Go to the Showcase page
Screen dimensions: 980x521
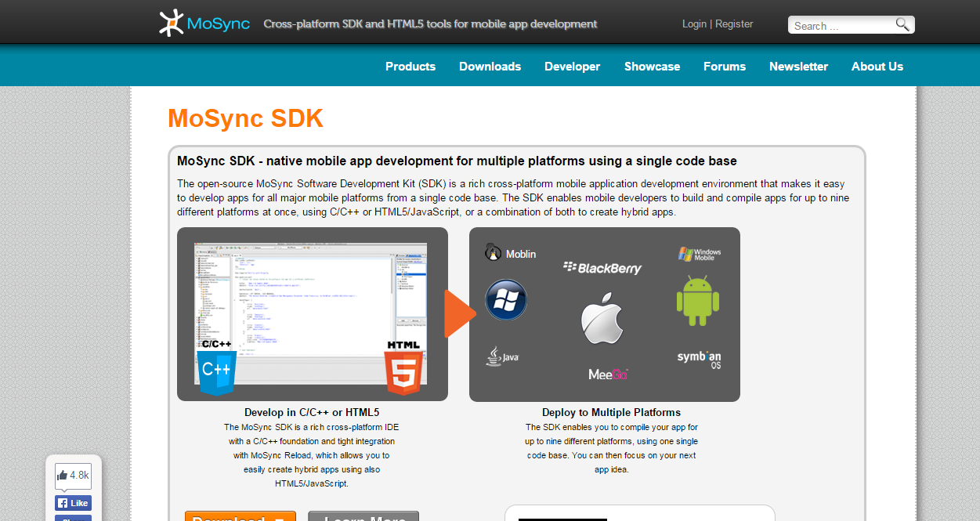coord(652,67)
